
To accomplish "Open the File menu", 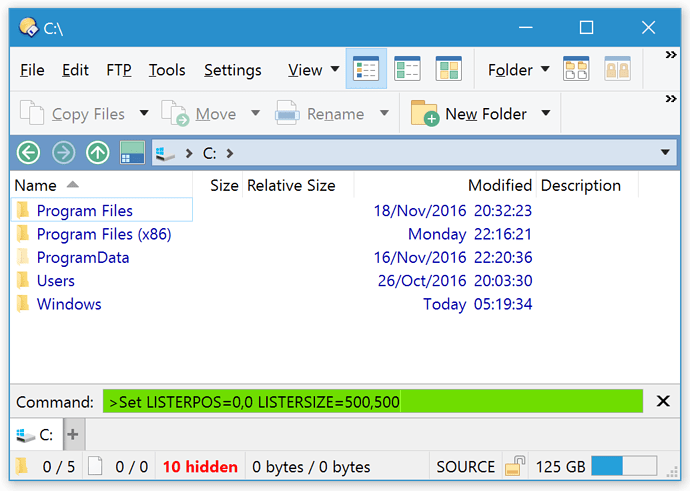I will pyautogui.click(x=32, y=70).
